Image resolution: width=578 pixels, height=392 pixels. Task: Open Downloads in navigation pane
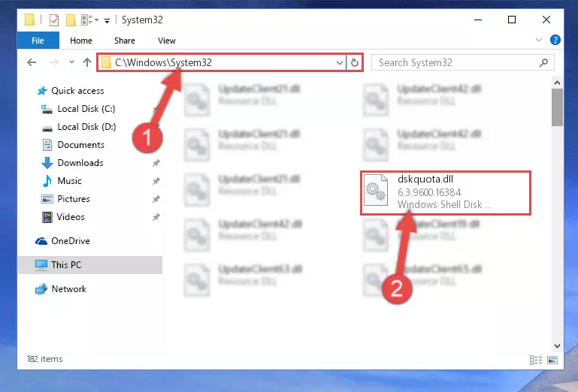[x=80, y=163]
